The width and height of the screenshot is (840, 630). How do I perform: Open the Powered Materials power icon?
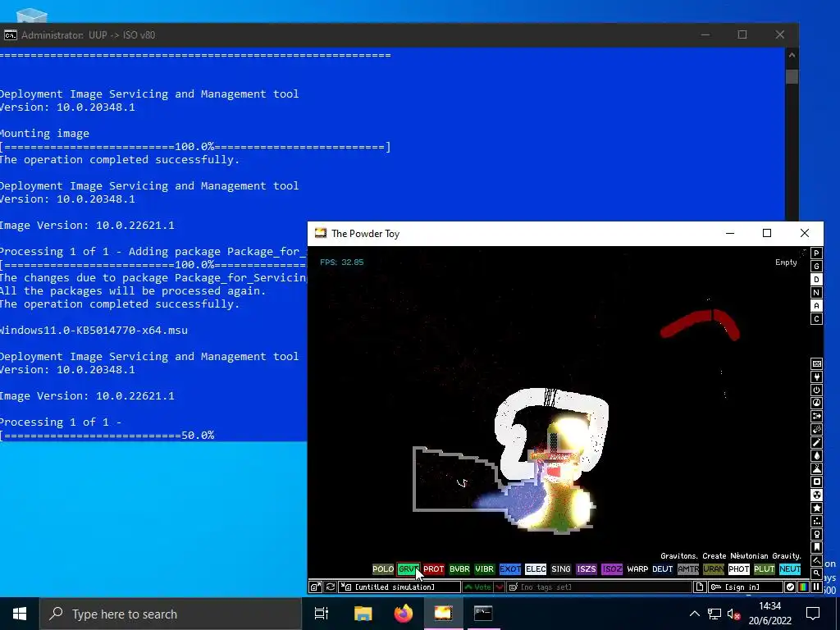tap(816, 390)
